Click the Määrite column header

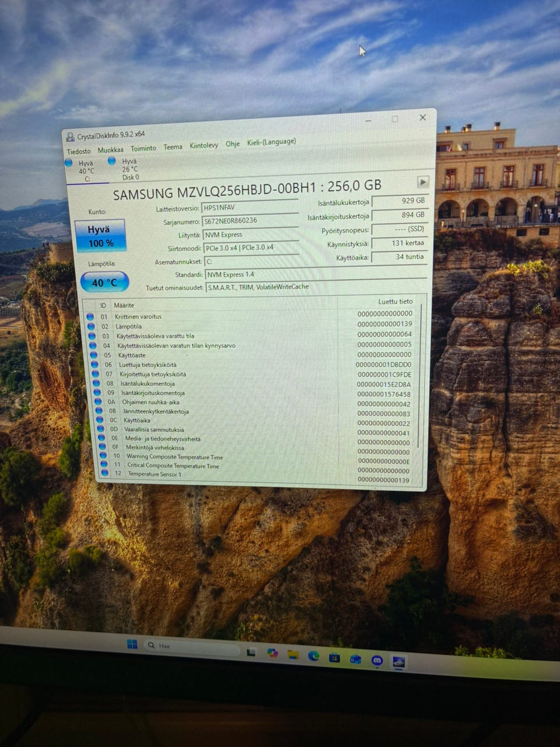point(124,305)
